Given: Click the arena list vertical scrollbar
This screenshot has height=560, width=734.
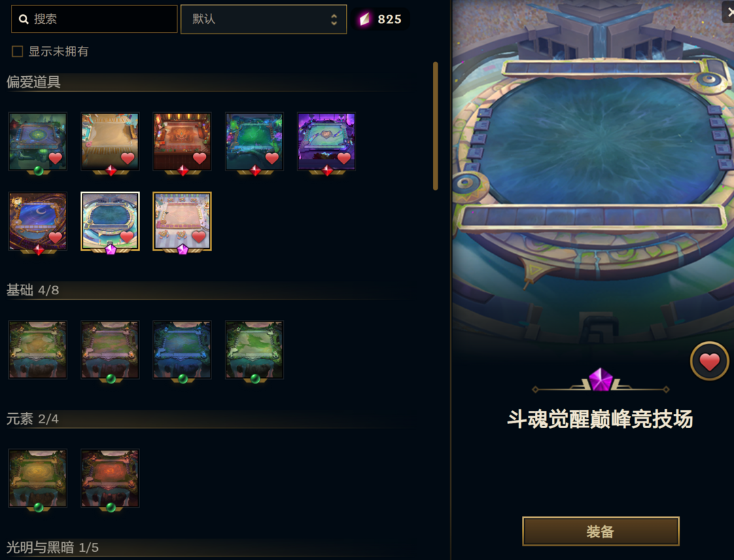Looking at the screenshot, I should coord(436,126).
